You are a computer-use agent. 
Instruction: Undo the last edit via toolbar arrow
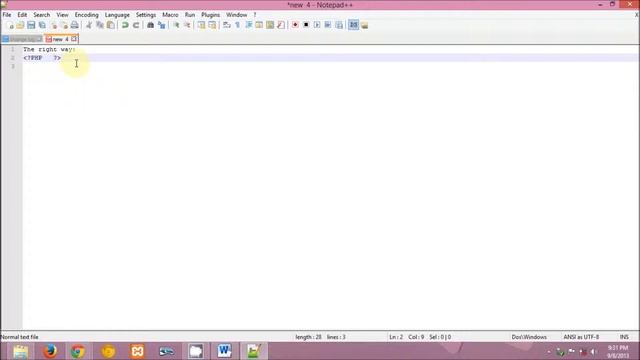click(125, 25)
